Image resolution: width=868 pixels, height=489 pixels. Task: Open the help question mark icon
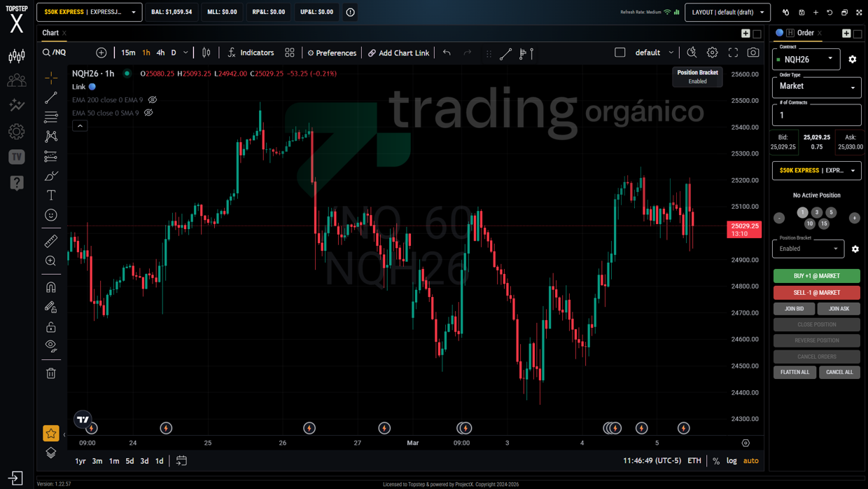(17, 183)
